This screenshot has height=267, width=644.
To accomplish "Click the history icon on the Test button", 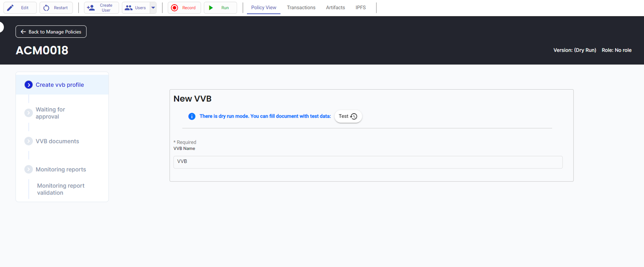I will tap(354, 117).
